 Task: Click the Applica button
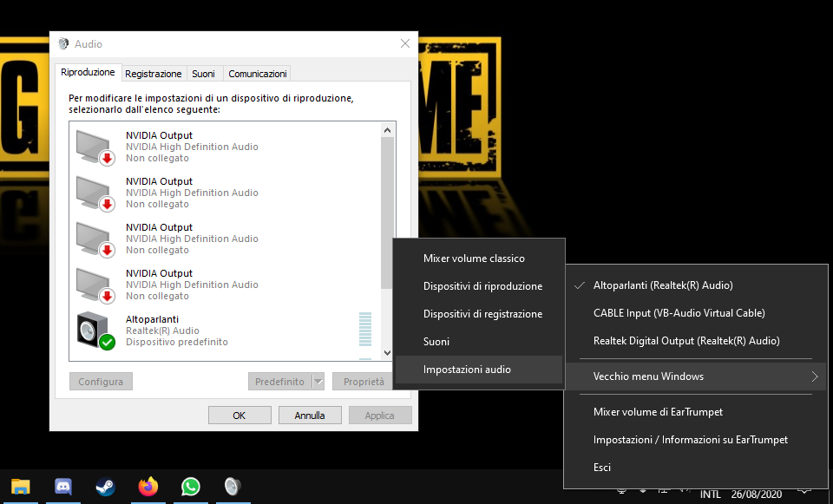click(x=380, y=416)
